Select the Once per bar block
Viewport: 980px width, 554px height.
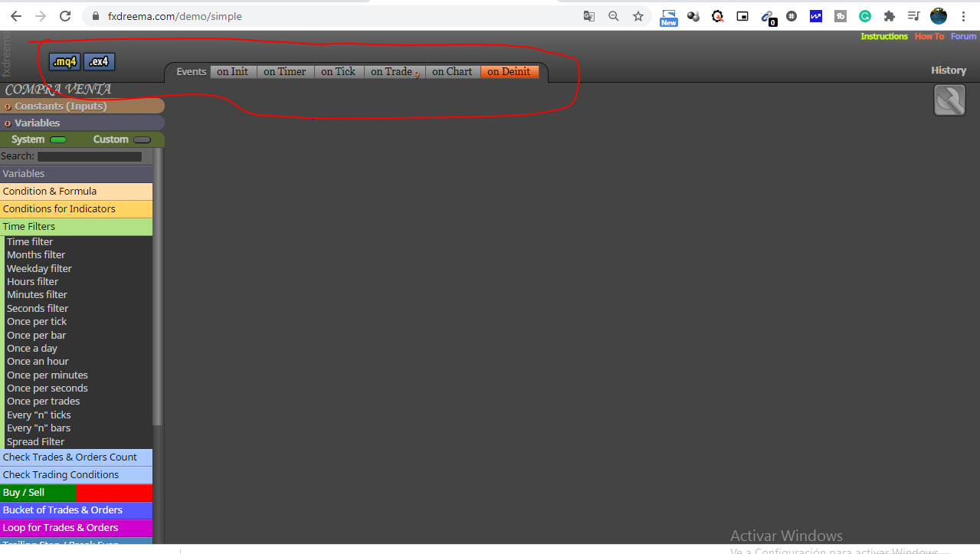[36, 335]
